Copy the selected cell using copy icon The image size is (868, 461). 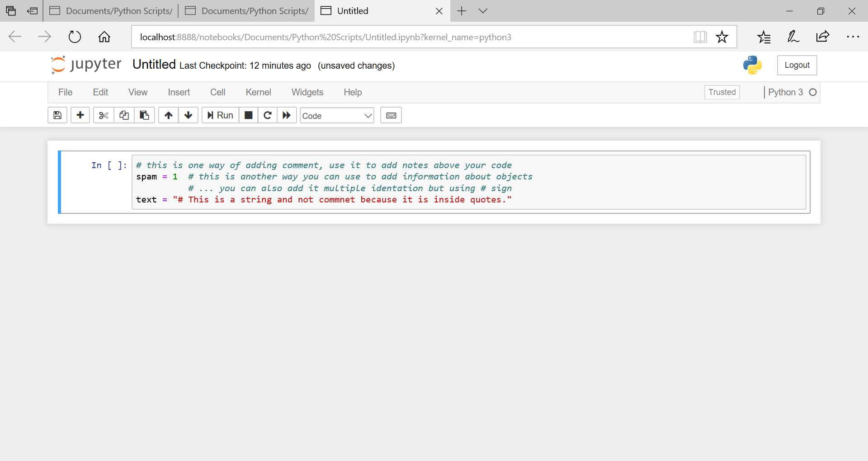tap(124, 115)
